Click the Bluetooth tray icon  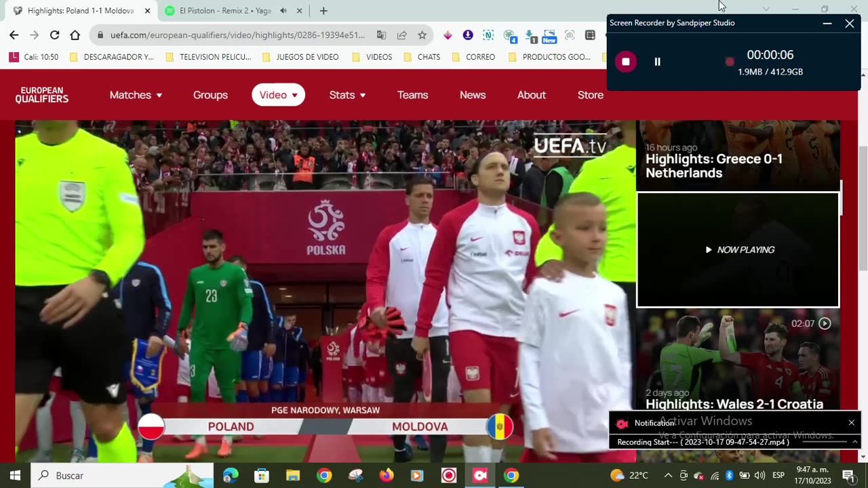[729, 475]
